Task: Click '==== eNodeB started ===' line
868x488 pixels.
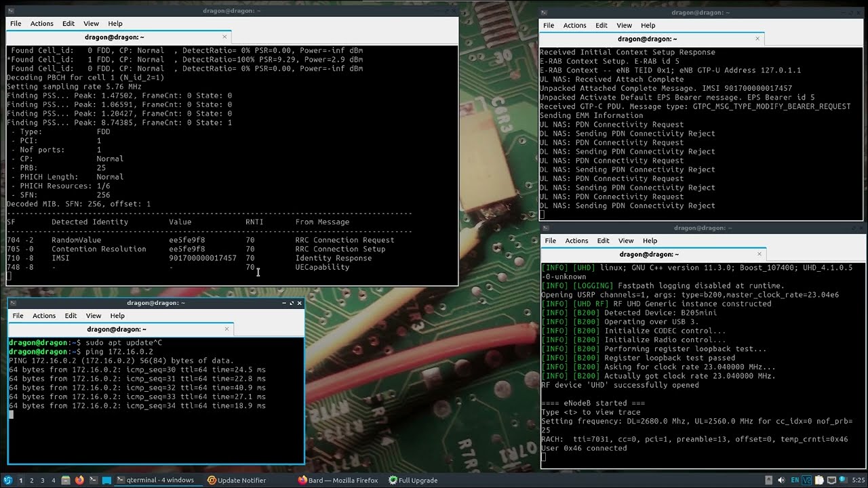Action: pyautogui.click(x=593, y=403)
